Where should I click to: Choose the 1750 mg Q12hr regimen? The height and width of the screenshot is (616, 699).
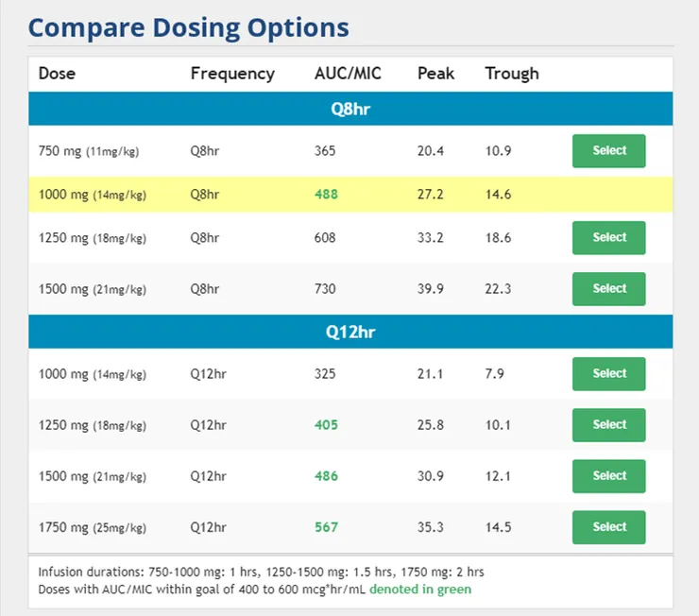click(x=608, y=527)
